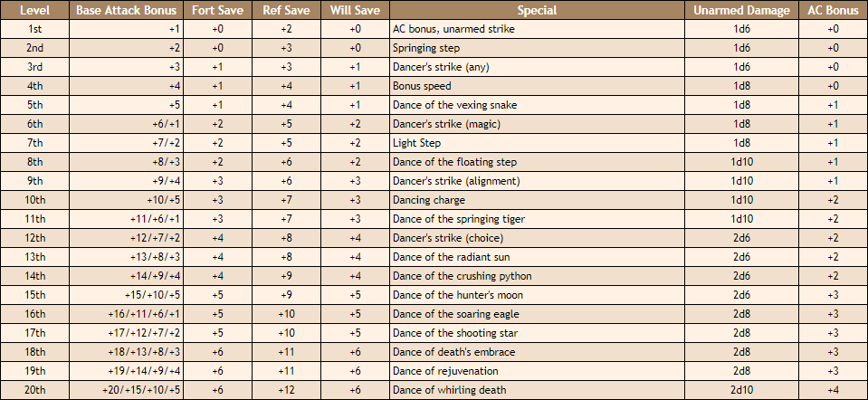The width and height of the screenshot is (868, 400).
Task: Select Dance of whirling death
Action: pos(451,390)
